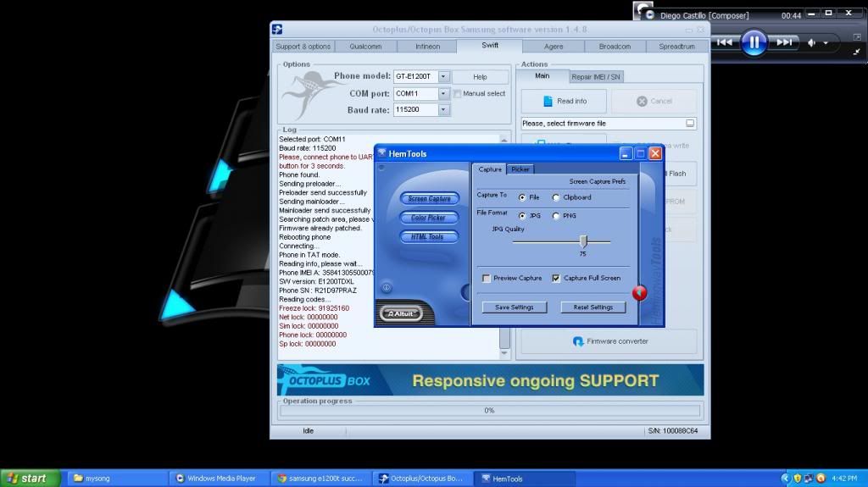Click the Altuit logo button
Screen dimensions: 868x487
[x=401, y=313]
